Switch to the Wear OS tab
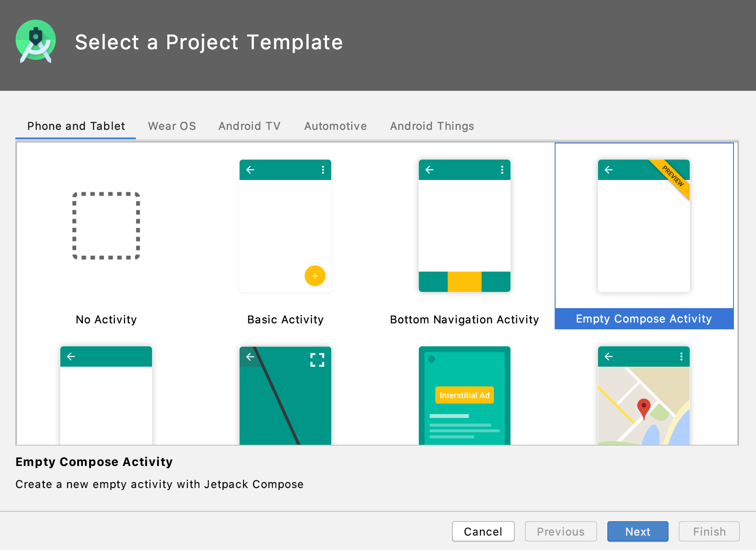The image size is (756, 550). coord(172,126)
